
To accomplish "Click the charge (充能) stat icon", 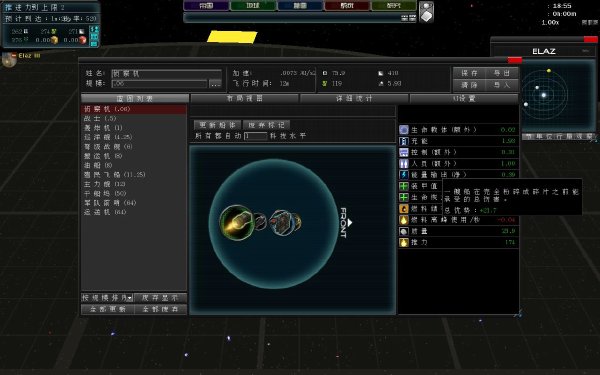I will [404, 141].
